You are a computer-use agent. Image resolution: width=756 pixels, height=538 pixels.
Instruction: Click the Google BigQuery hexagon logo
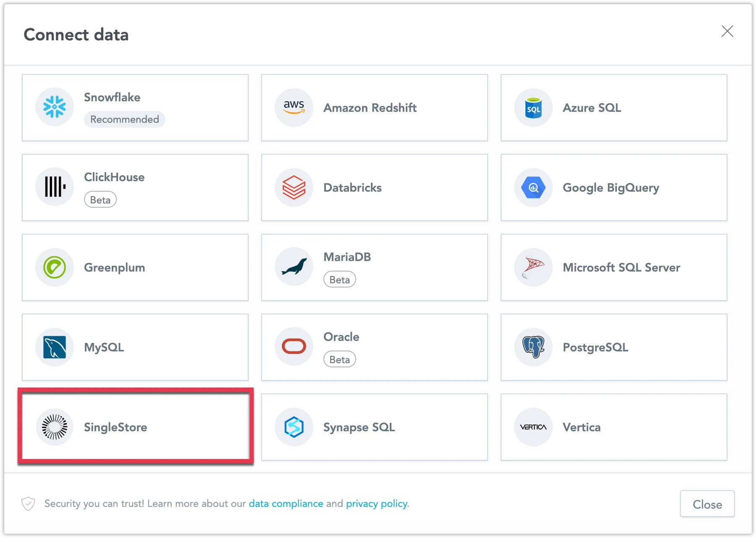pyautogui.click(x=533, y=187)
